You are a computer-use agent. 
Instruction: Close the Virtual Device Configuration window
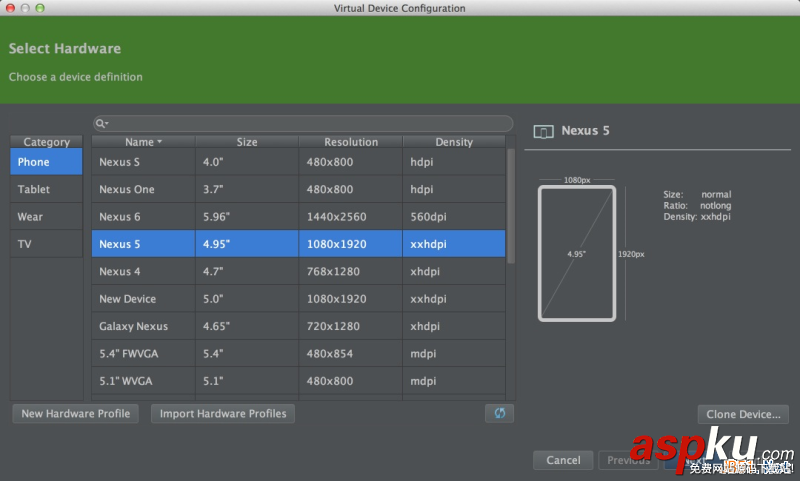10,8
